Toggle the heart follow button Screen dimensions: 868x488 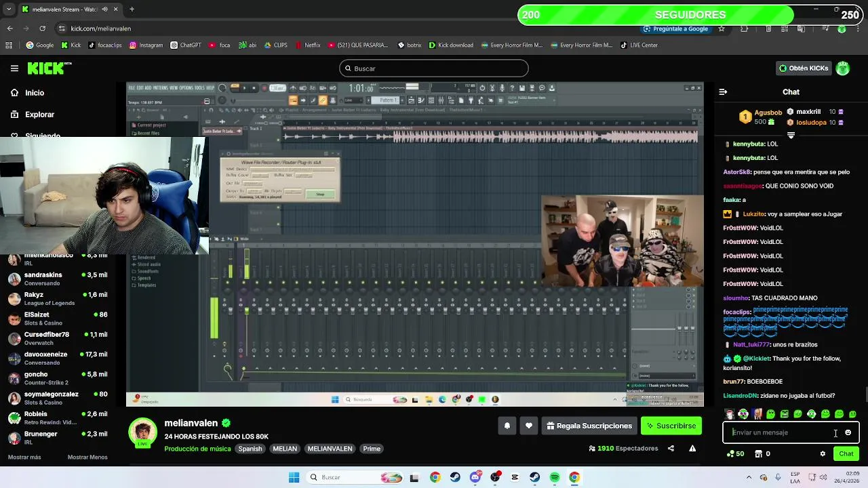pos(529,426)
